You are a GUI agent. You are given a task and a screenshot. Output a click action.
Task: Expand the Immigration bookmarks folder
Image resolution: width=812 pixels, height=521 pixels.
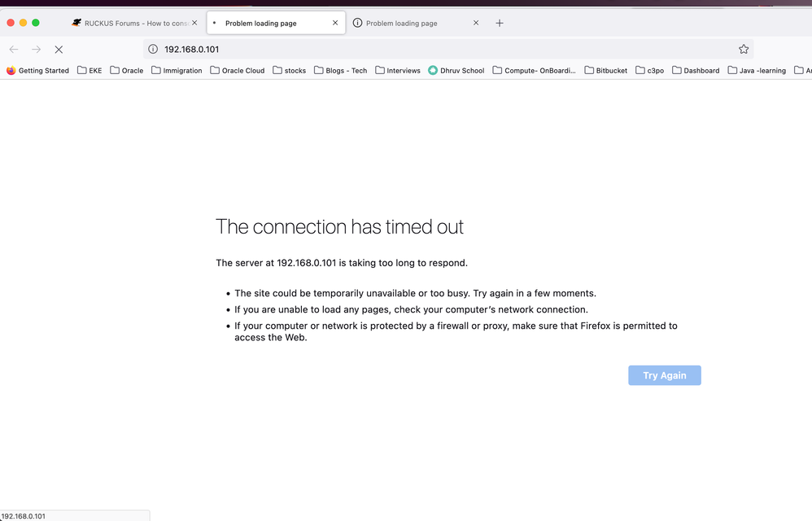pyautogui.click(x=177, y=71)
